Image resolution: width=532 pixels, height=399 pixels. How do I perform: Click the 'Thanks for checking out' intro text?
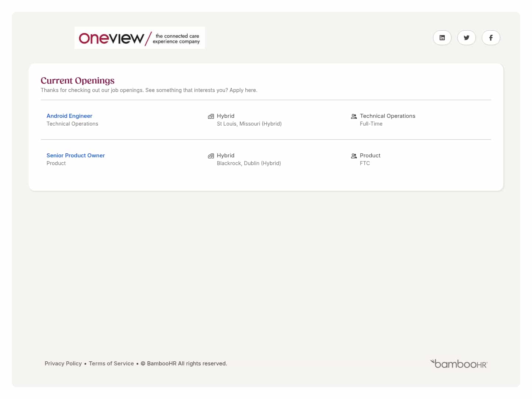pyautogui.click(x=149, y=90)
